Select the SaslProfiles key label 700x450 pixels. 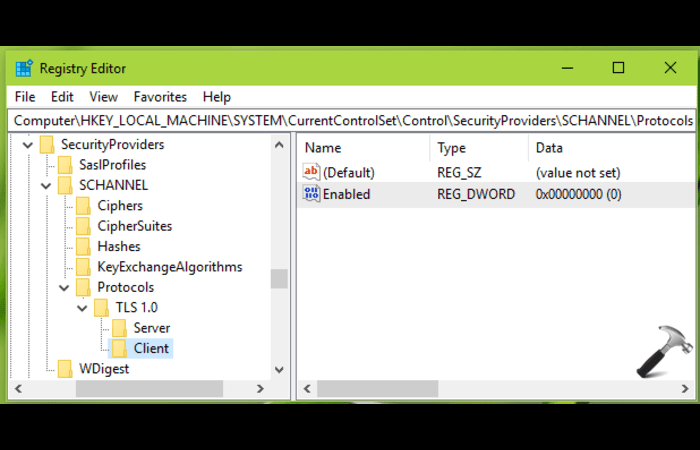tap(112, 165)
